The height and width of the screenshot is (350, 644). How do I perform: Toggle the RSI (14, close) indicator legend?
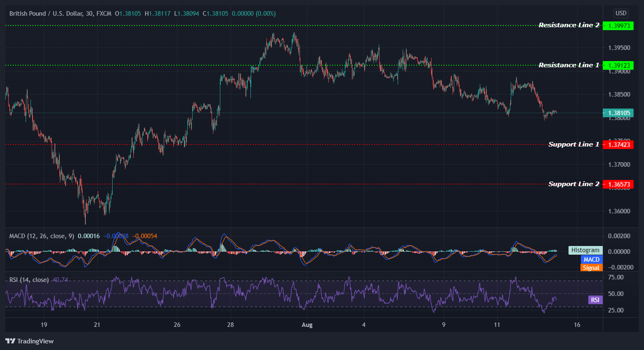point(29,279)
